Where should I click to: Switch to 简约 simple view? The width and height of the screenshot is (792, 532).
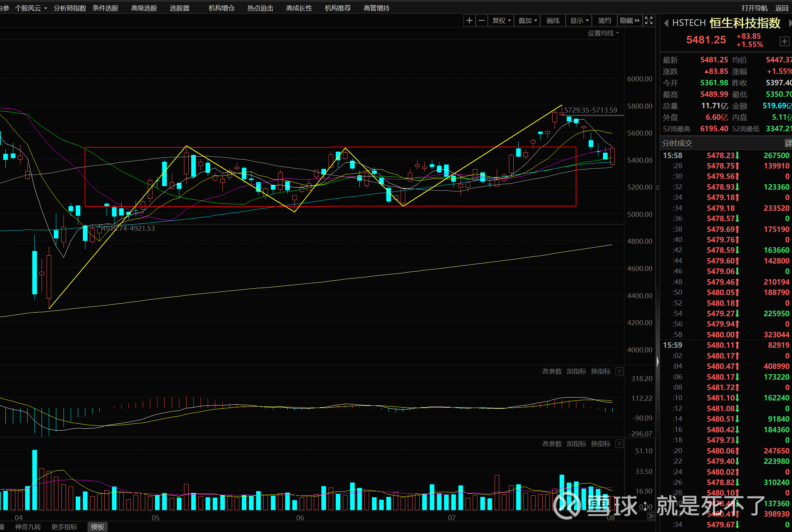(605, 21)
